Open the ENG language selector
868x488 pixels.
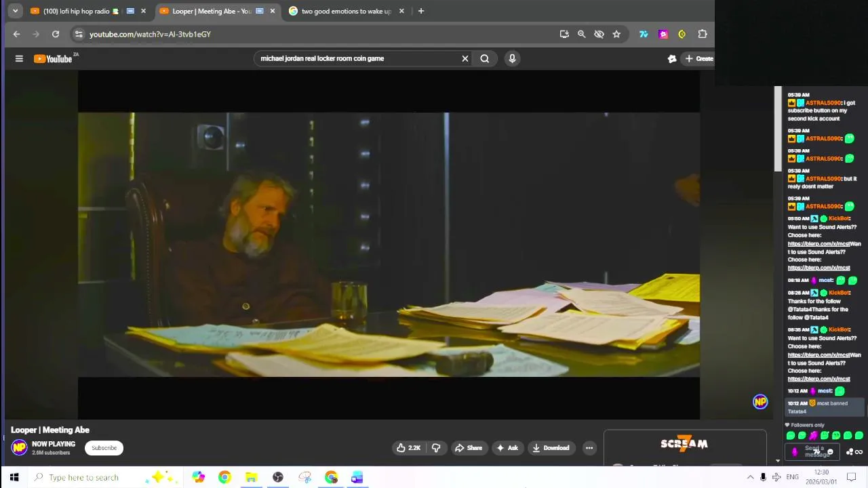point(792,477)
